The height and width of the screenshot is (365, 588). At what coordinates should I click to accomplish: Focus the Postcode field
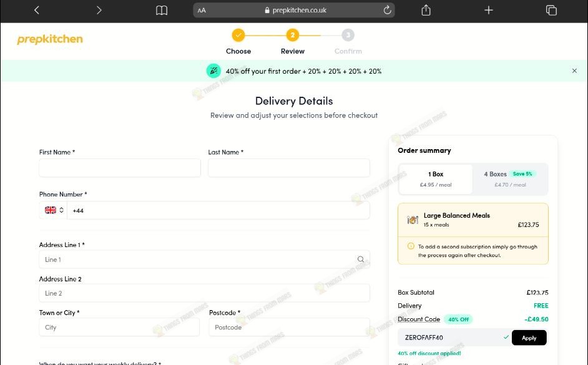[289, 327]
